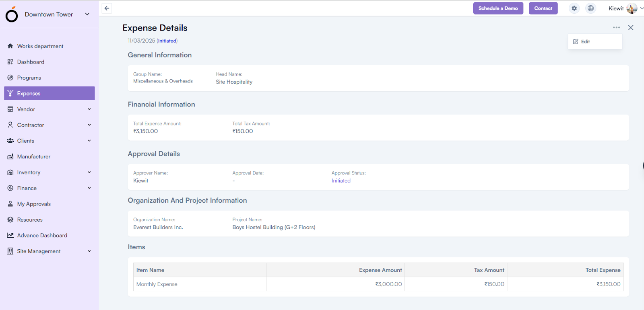Click the globe language icon
The width and height of the screenshot is (644, 310).
pyautogui.click(x=590, y=8)
